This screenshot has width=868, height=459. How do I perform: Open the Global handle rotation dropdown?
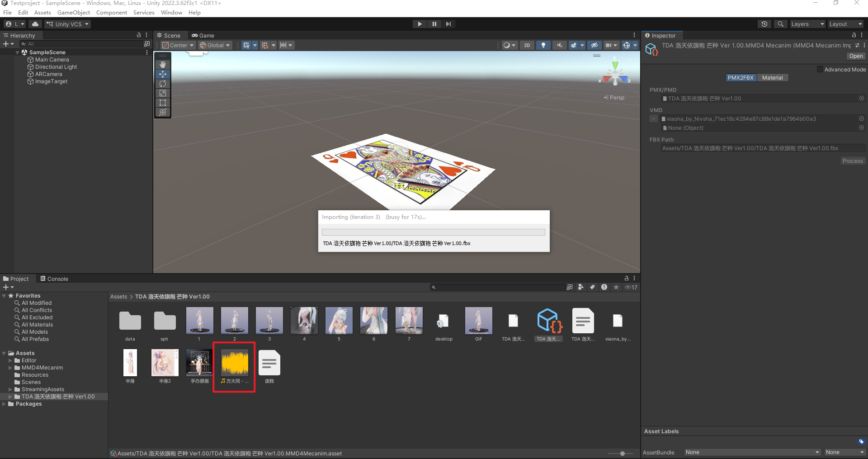point(215,45)
